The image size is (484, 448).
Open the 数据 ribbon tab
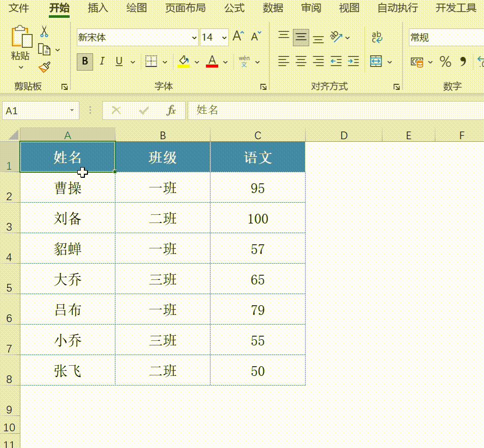[x=273, y=8]
